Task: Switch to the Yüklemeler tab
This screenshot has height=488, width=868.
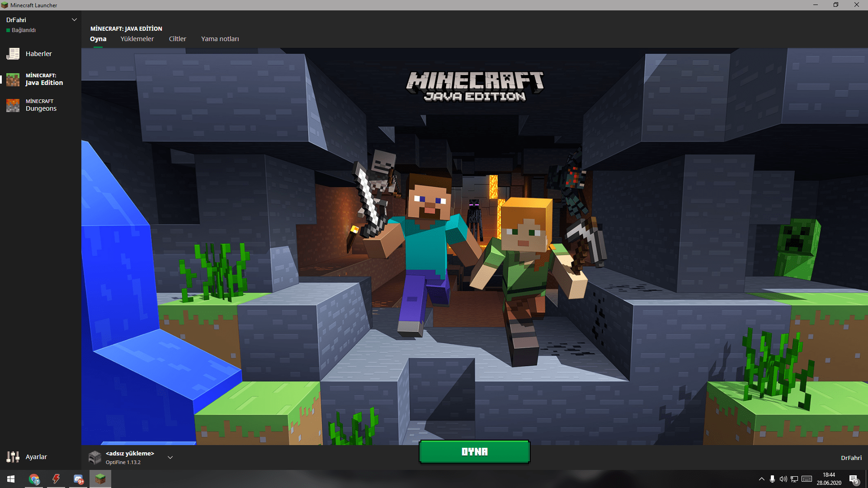Action: 137,39
